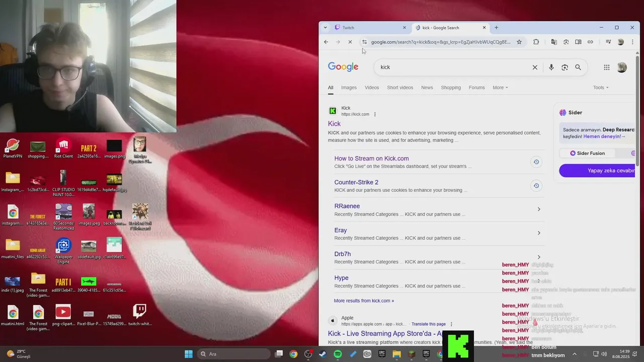The width and height of the screenshot is (644, 362).
Task: Search by image with Google Lens icon
Action: tap(565, 67)
